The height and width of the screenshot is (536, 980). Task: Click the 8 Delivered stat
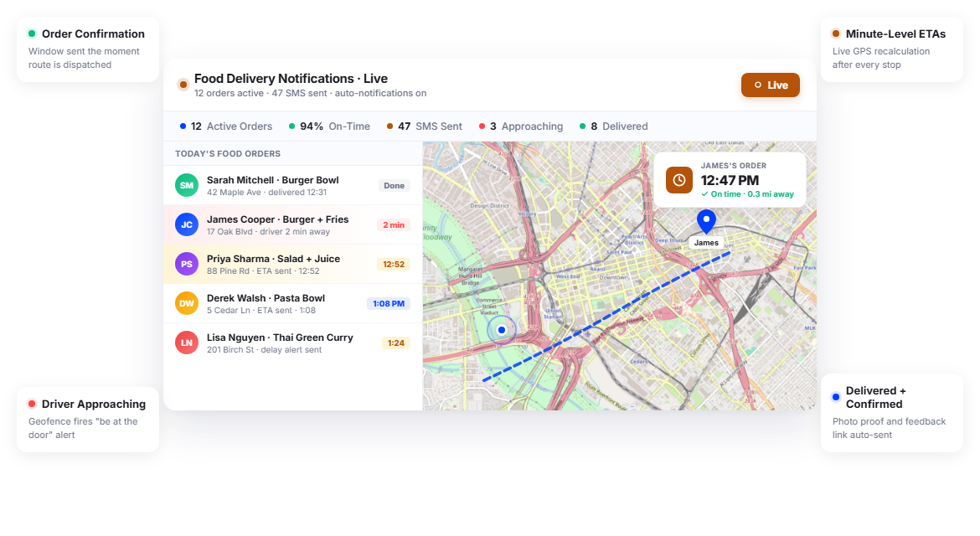point(613,126)
